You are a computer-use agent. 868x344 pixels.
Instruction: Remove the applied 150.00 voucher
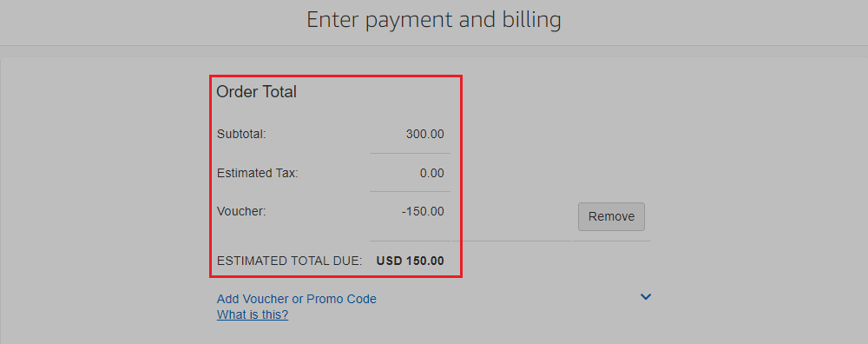click(611, 216)
